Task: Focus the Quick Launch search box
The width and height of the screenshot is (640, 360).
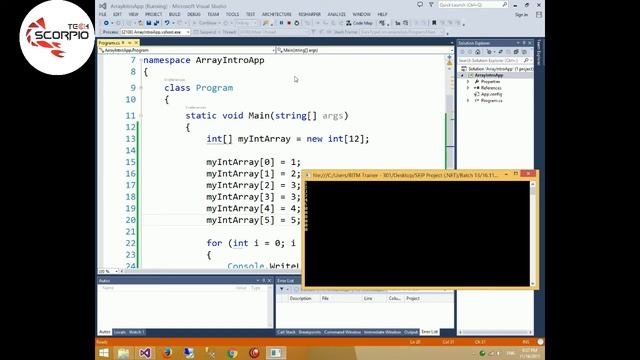Action: 473,5
